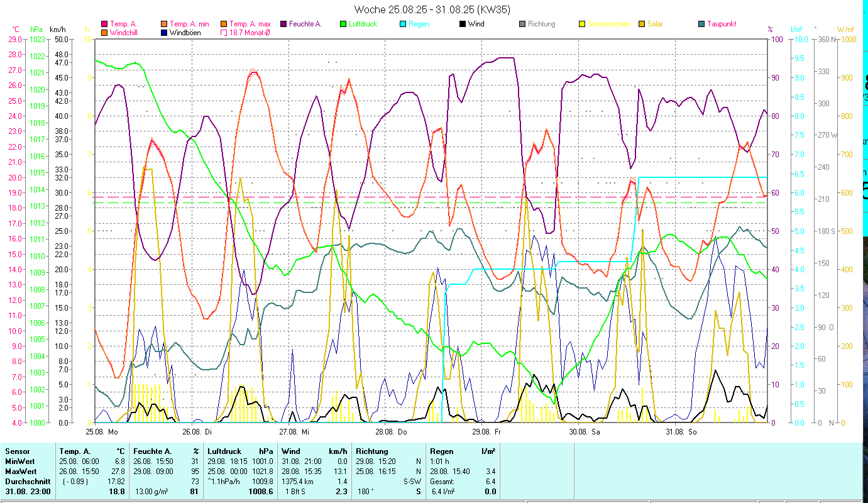Click the 'Regen' column header in the table
Screen dimensions: 868x503
(x=442, y=451)
